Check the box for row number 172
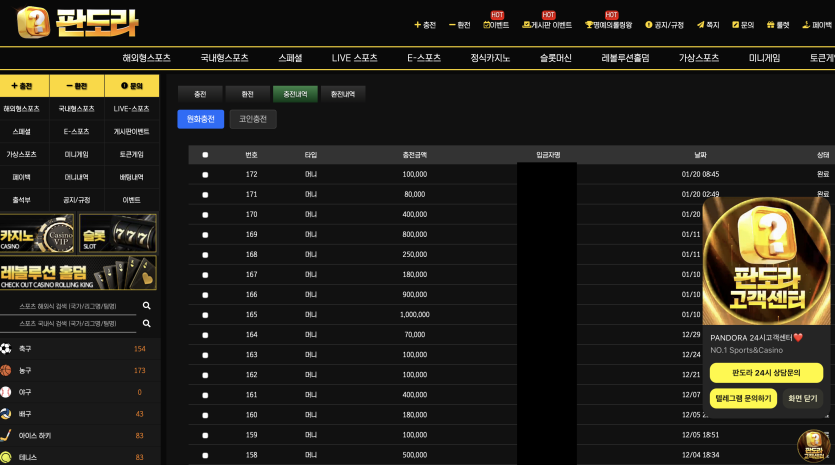835x465 pixels. point(205,174)
